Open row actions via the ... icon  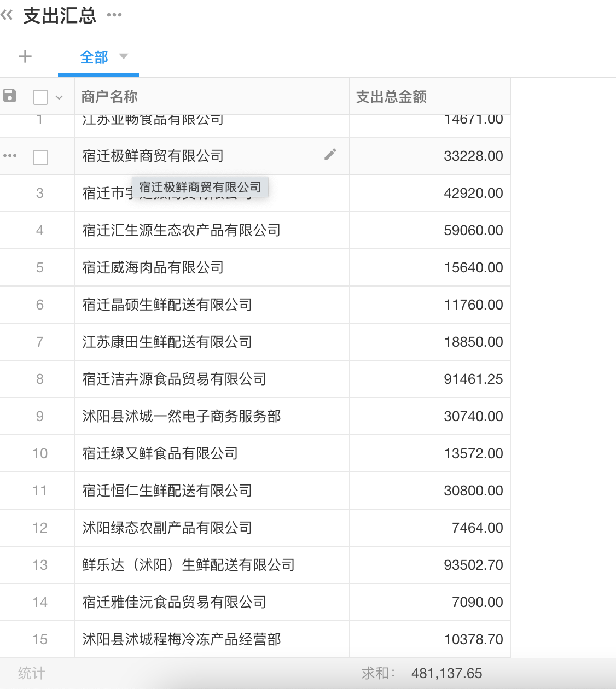10,155
